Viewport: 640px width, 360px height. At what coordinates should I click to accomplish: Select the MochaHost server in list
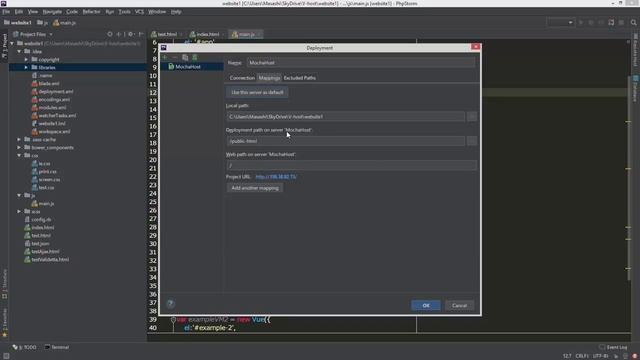pos(192,67)
